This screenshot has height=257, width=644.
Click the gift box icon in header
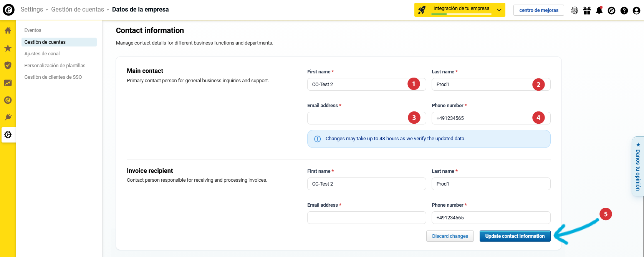click(587, 10)
